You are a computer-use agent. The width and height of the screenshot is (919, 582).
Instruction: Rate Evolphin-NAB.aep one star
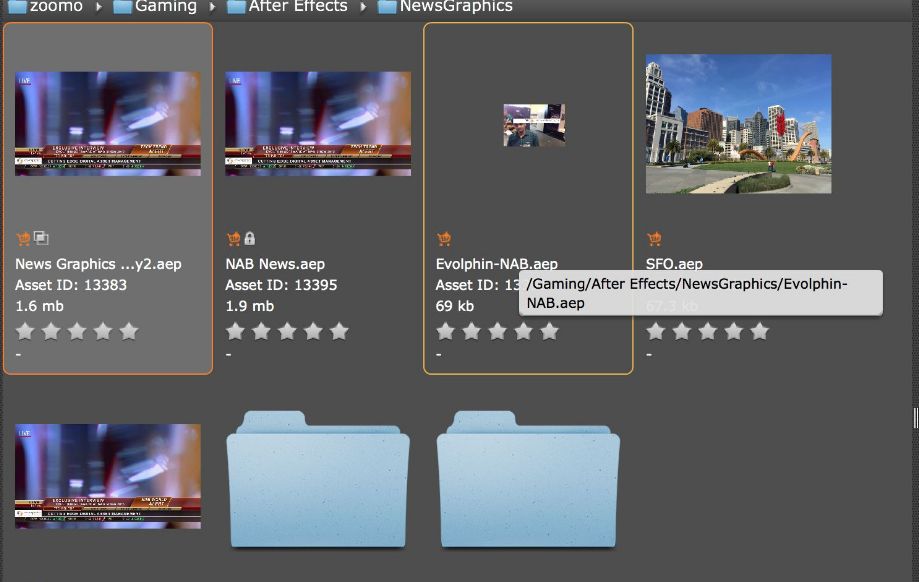coord(445,332)
